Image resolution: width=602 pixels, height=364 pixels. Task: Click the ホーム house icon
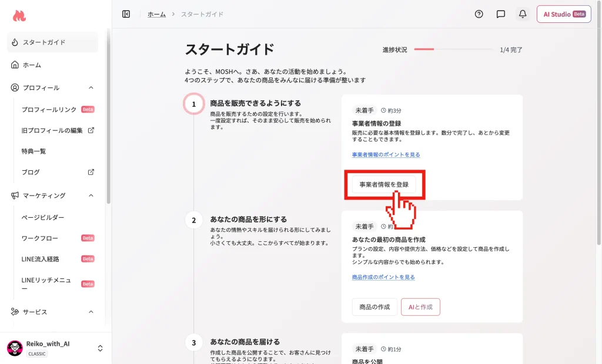pyautogui.click(x=15, y=65)
